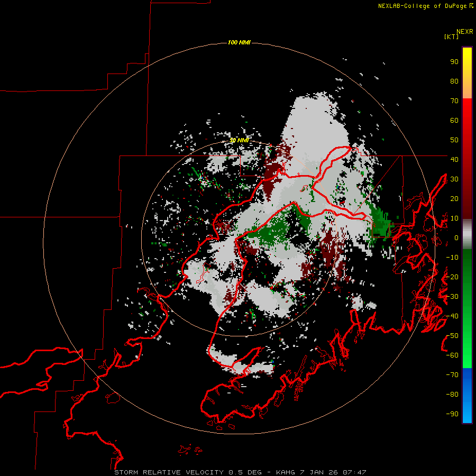Image resolution: width=476 pixels, height=476 pixels.
Task: Click the 60 value on velocity scale
Action: (454, 121)
